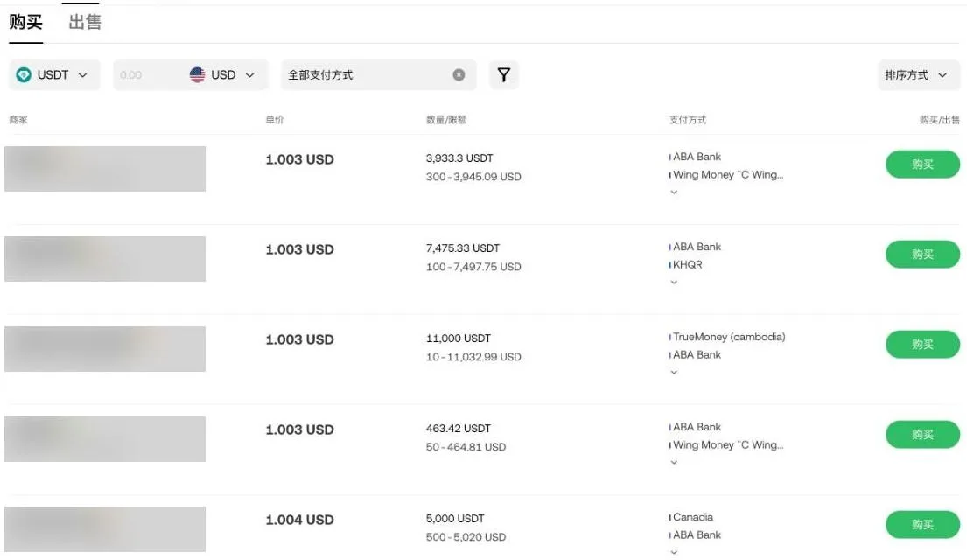The width and height of the screenshot is (967, 560).
Task: Click ABA Bank in 7,475.33 USDT row
Action: tap(697, 247)
